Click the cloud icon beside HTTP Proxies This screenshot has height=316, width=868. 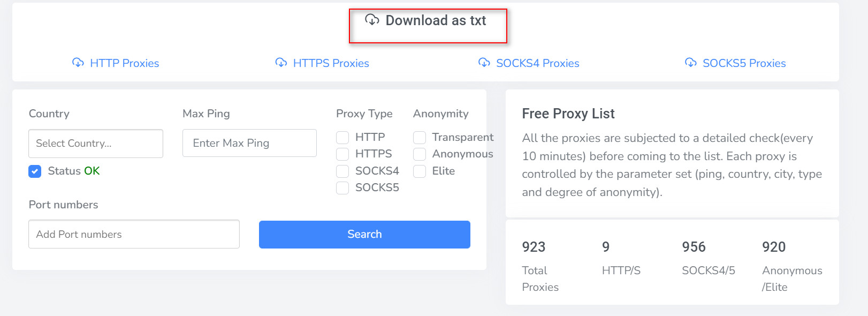tap(78, 63)
